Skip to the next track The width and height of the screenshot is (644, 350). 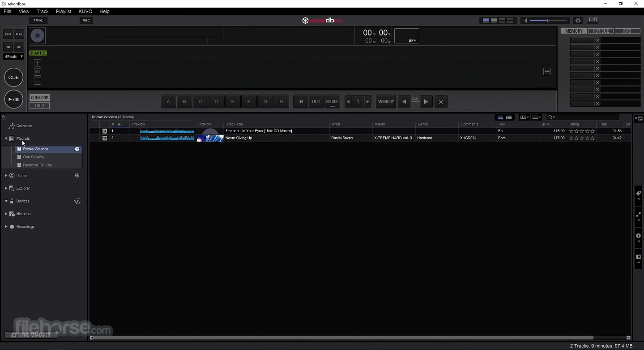coord(19,34)
